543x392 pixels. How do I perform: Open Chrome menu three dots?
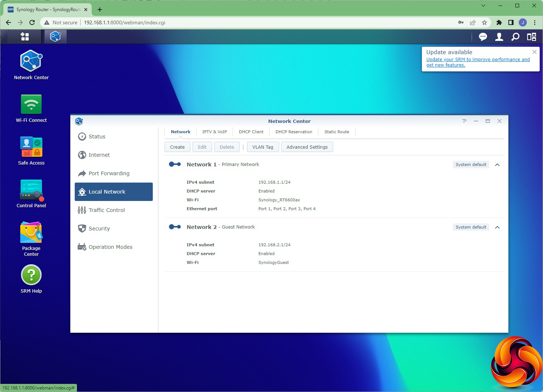click(535, 22)
